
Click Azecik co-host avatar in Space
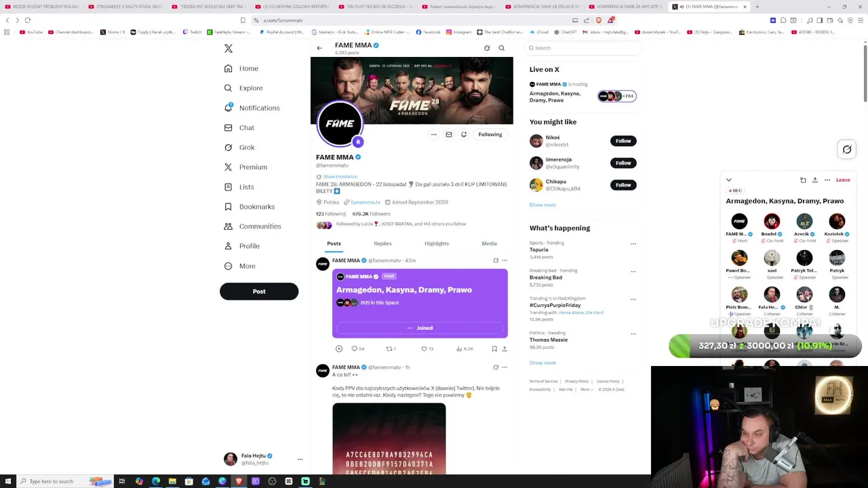[x=804, y=222]
